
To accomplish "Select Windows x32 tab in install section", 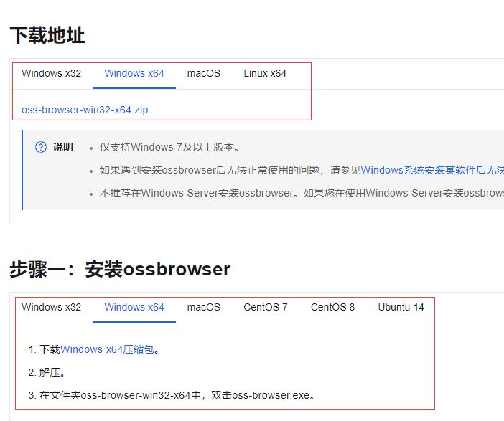I will [x=51, y=307].
